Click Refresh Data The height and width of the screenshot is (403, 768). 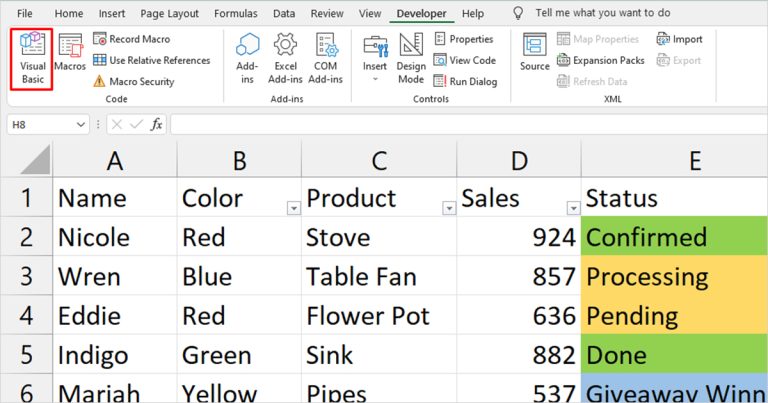[592, 81]
